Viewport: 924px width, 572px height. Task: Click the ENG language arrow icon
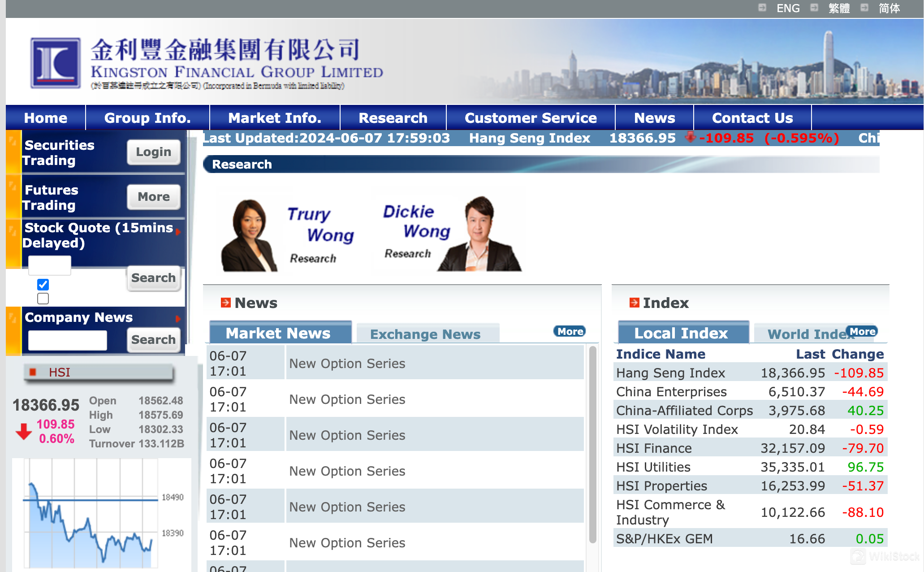pos(762,8)
